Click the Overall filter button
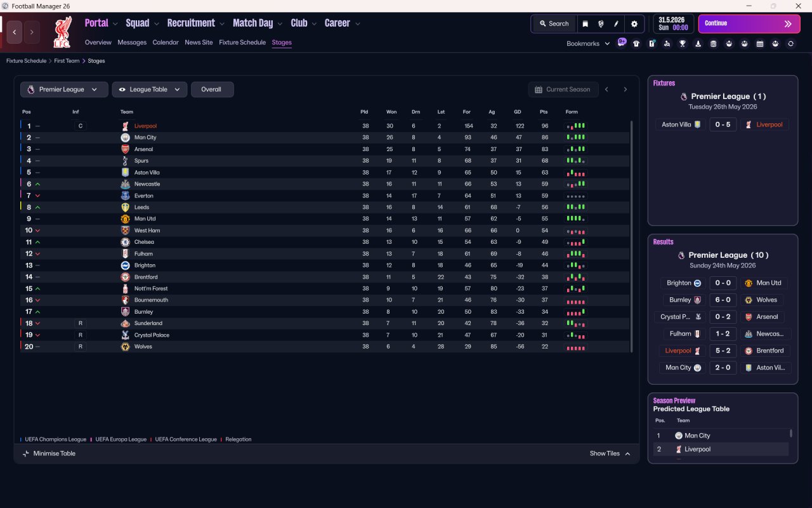Screen dimensions: 812x508 pos(212,90)
